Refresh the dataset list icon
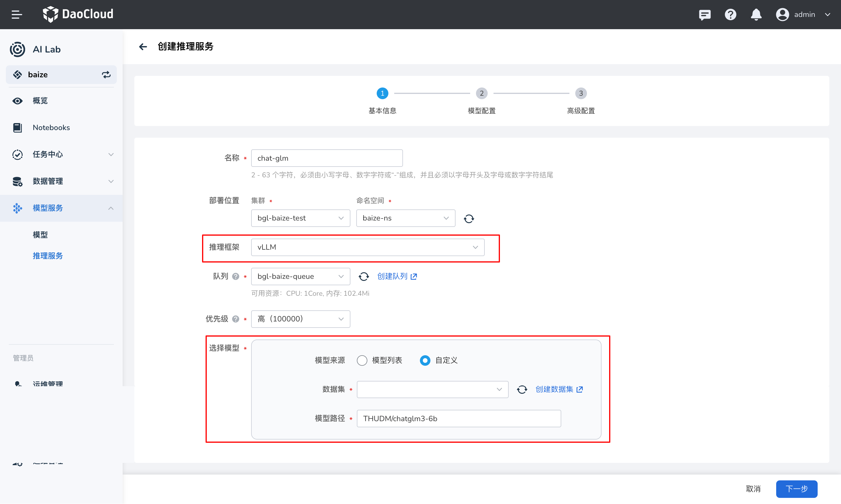The width and height of the screenshot is (841, 504). tap(522, 390)
